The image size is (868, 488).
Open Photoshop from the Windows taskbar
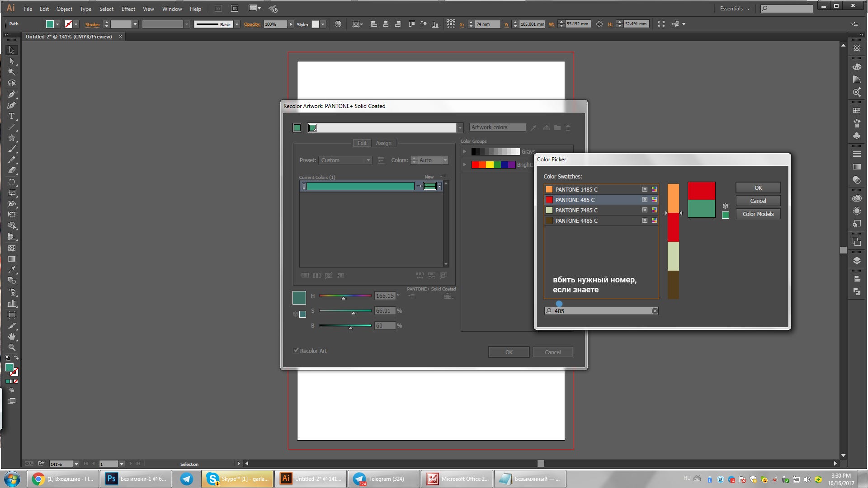pos(136,479)
